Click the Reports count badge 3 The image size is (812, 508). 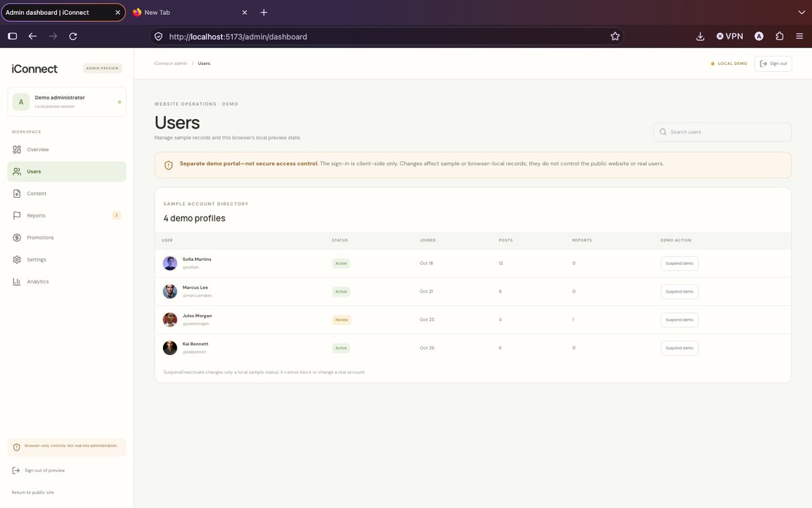[116, 215]
